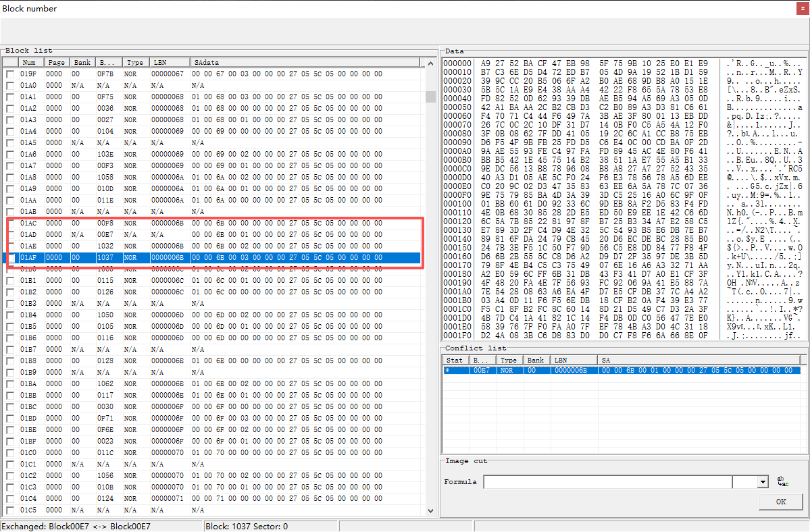Click block value 1050 in row 01B4
The image size is (810, 532).
[x=105, y=315]
